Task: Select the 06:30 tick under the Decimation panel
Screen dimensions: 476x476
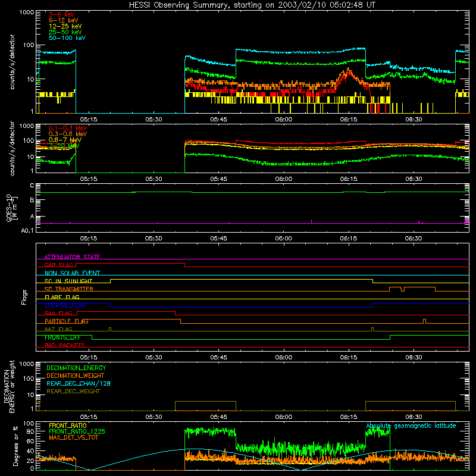Action: coord(414,417)
